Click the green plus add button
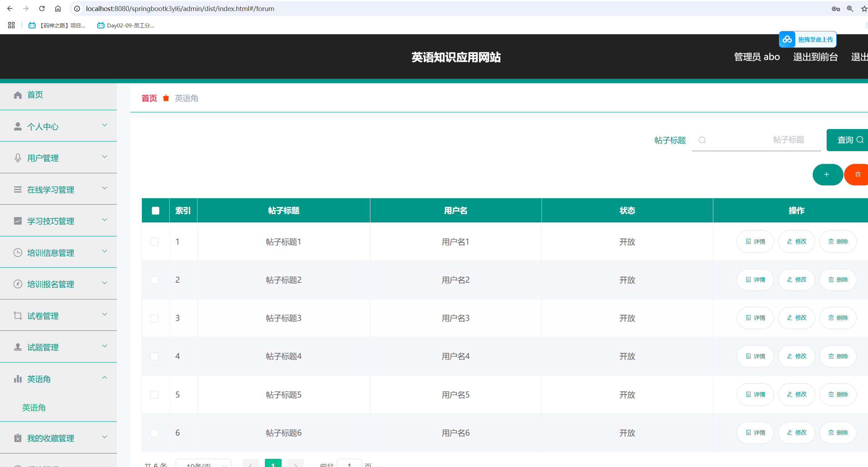Screen dimensions: 868x467 827,175
